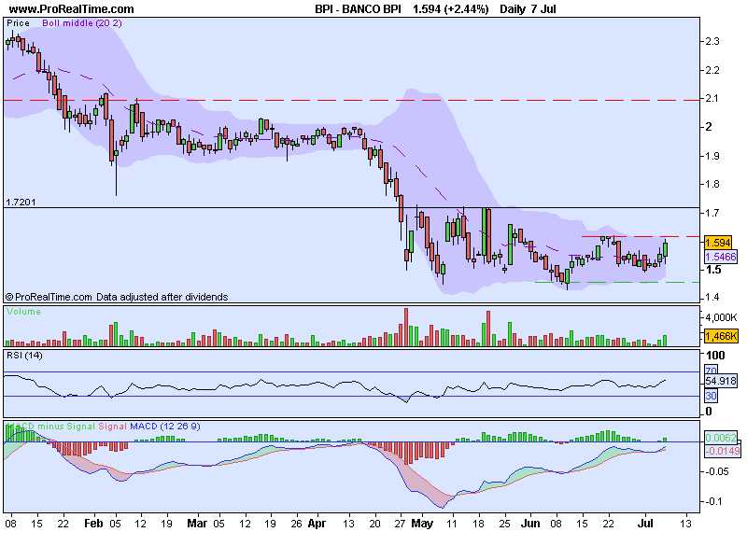This screenshot has width=747, height=560.
Task: Click the 'Feb' month label on time axis
Action: [x=93, y=524]
